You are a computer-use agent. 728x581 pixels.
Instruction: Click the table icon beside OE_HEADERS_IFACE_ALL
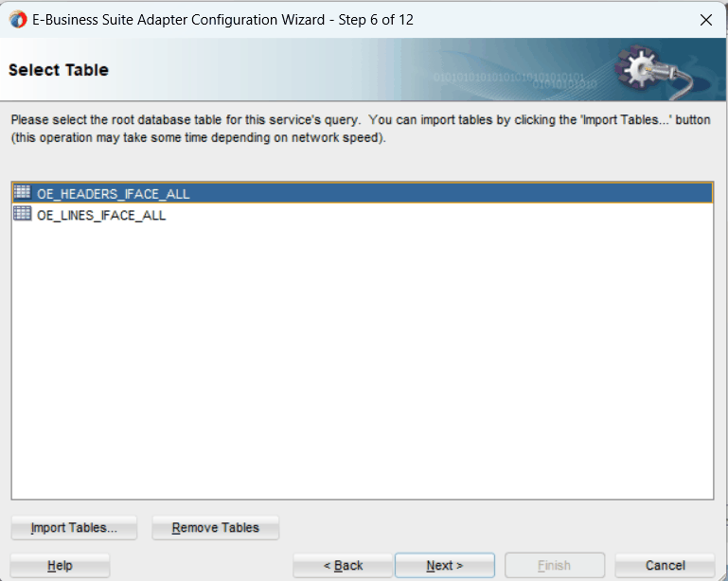[x=23, y=192]
